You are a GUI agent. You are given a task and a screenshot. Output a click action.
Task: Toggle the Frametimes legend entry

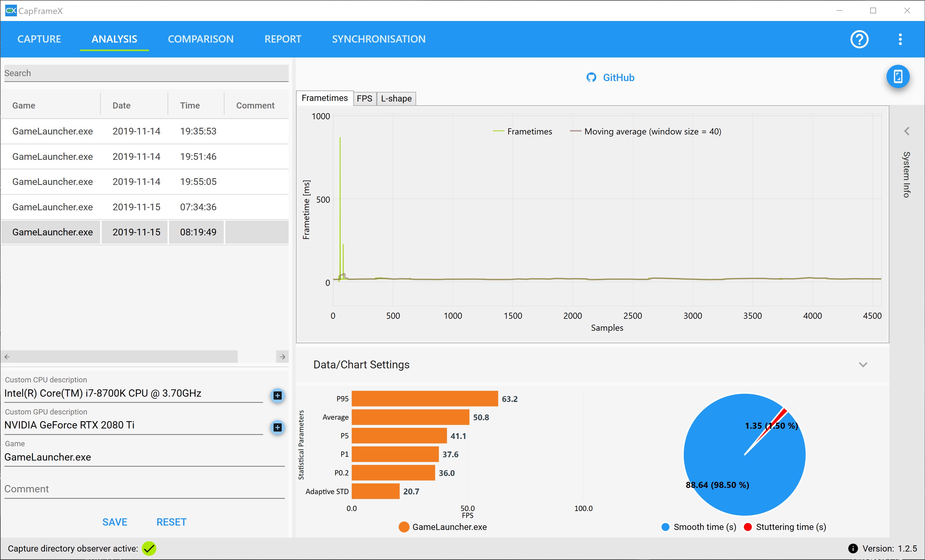point(522,131)
